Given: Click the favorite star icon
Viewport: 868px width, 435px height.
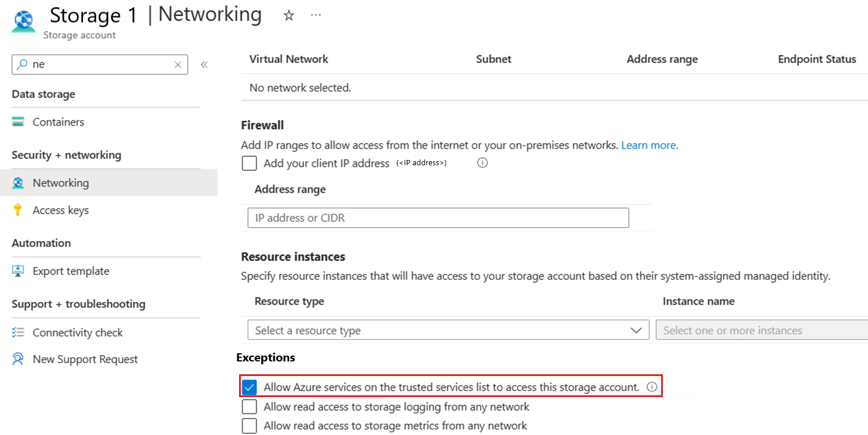Looking at the screenshot, I should coord(289,16).
